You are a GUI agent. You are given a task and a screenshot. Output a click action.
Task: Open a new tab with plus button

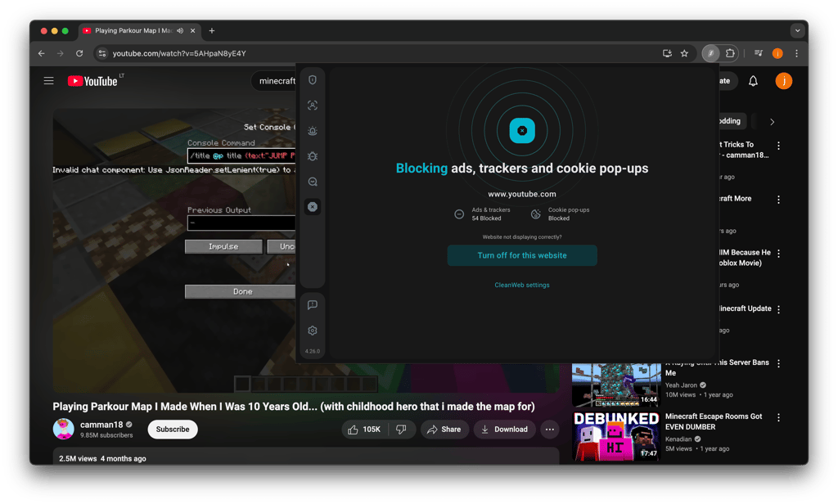(212, 30)
